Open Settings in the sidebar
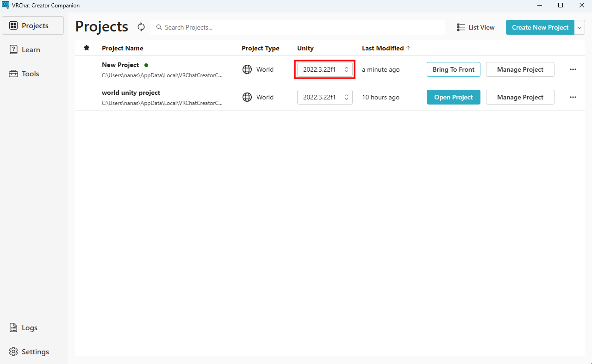The height and width of the screenshot is (364, 592). coord(33,352)
